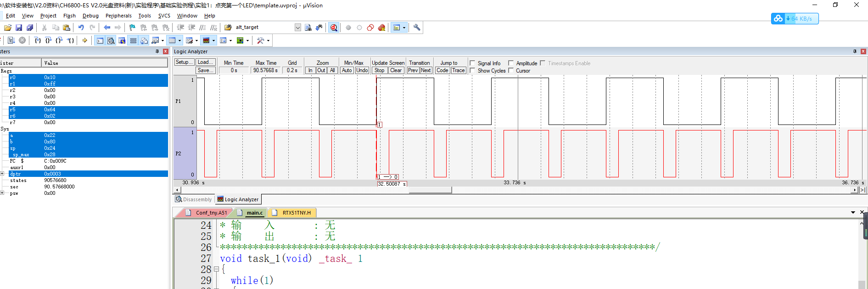Click the Disable All Breakpoints icon
The width and height of the screenshot is (868, 289).
tap(370, 28)
